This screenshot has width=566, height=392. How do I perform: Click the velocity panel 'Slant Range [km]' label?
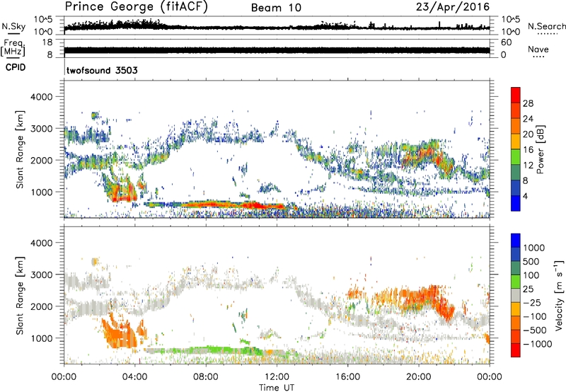[20, 296]
